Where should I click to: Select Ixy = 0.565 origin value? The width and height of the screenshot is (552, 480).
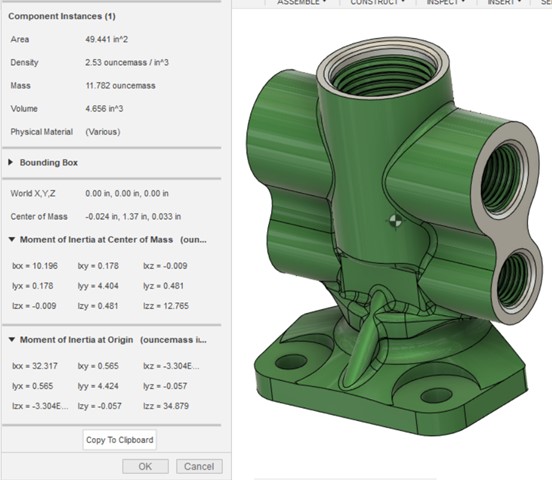98,366
